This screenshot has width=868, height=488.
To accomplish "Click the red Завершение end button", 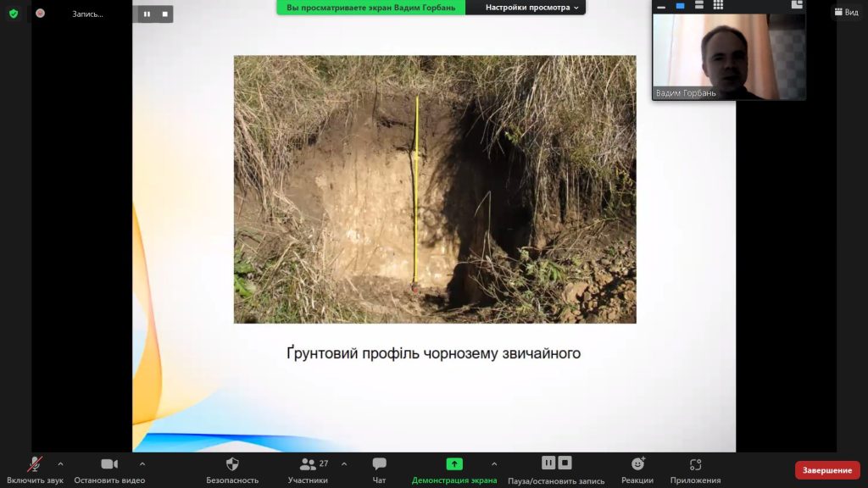I will tap(827, 470).
